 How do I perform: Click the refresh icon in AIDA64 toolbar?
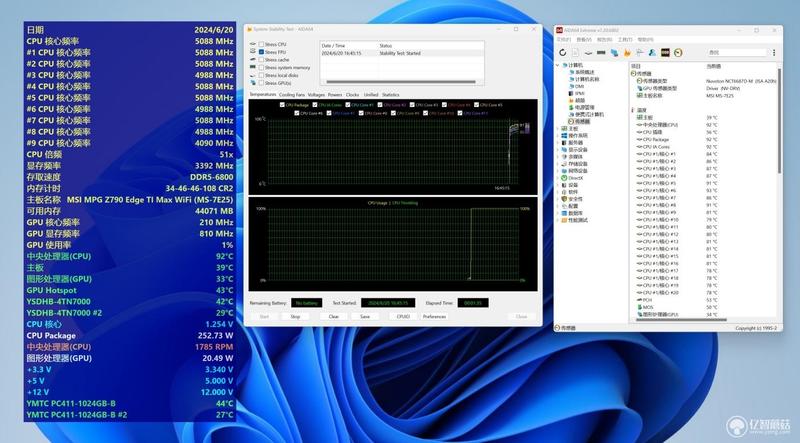(562, 53)
